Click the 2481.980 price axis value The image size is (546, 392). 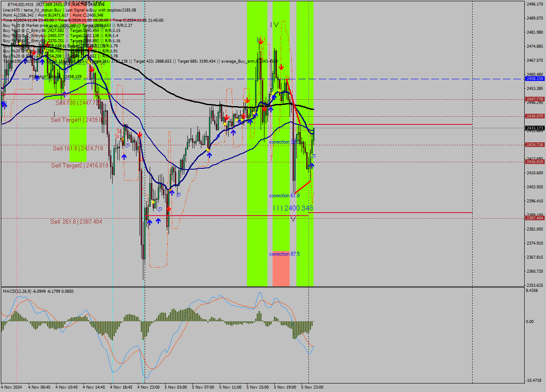click(535, 32)
